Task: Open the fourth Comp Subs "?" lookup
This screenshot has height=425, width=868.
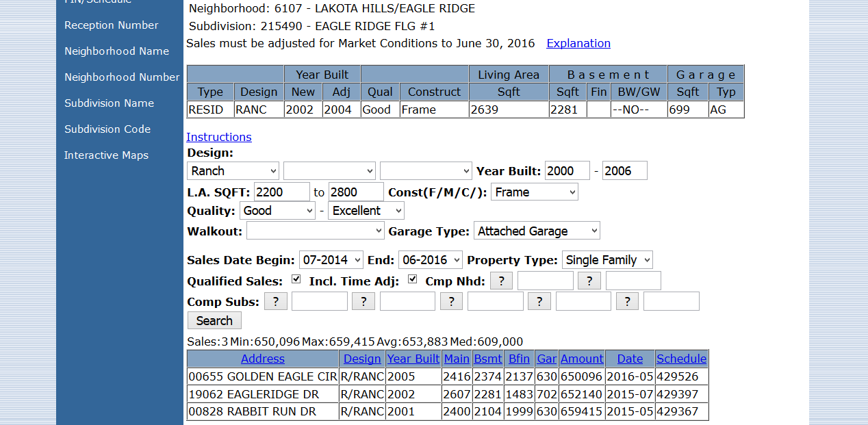Action: pos(539,300)
